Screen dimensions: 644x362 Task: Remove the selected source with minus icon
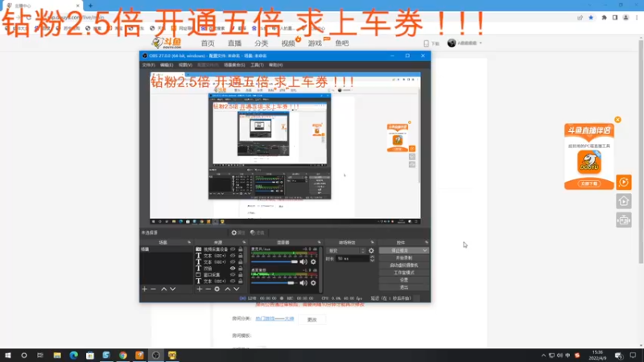point(208,289)
